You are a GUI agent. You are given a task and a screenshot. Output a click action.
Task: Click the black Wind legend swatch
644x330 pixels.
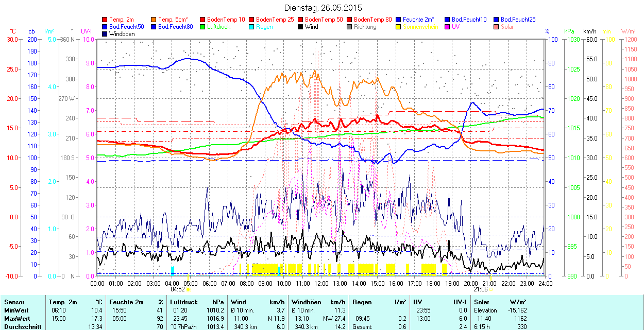(301, 27)
